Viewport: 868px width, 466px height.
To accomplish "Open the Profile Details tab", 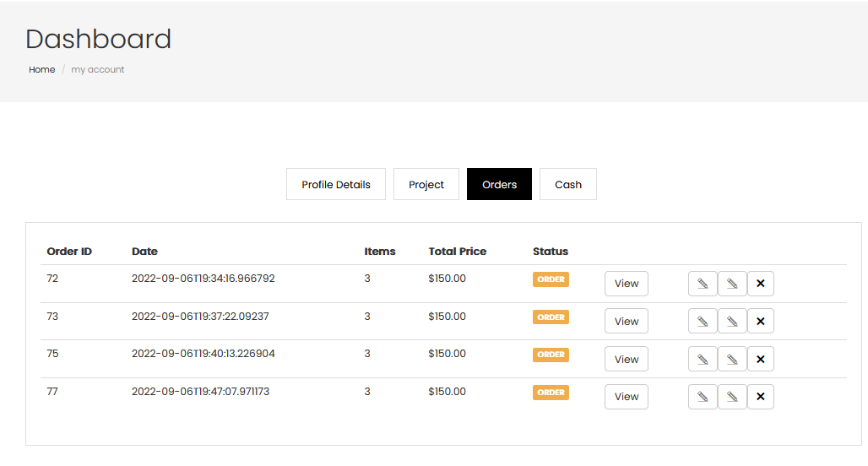I will [x=336, y=184].
